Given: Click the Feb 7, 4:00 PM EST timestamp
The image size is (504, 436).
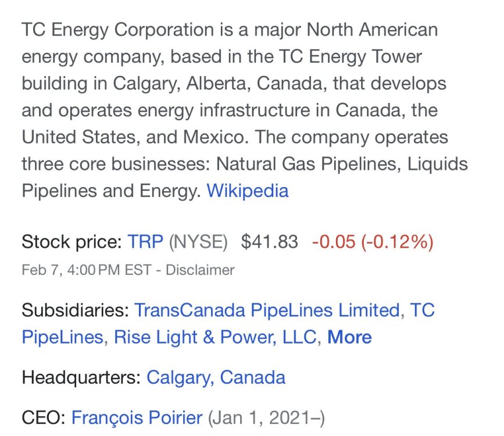Looking at the screenshot, I should [x=86, y=270].
